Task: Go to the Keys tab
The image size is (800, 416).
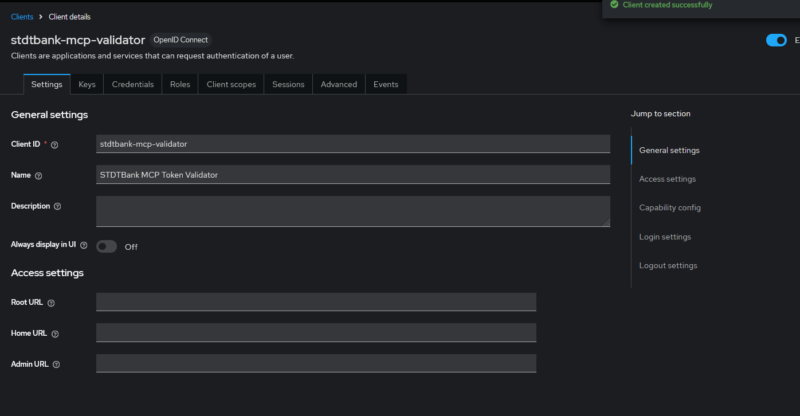Action: pos(87,84)
